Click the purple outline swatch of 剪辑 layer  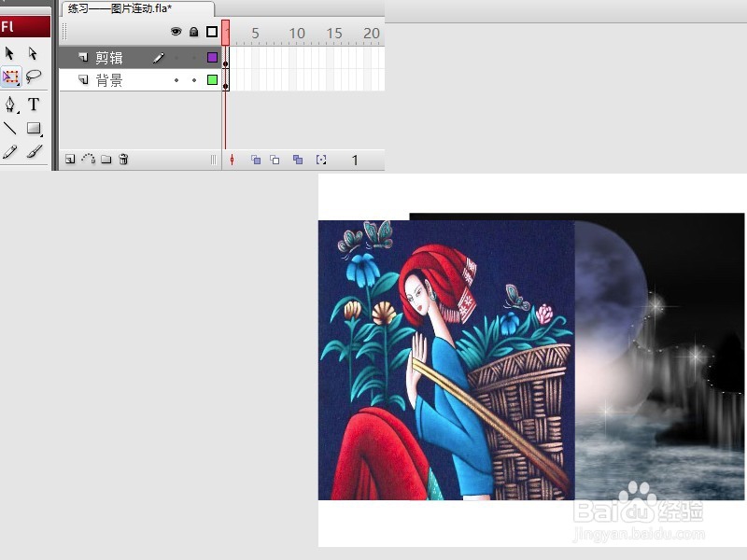tap(213, 58)
